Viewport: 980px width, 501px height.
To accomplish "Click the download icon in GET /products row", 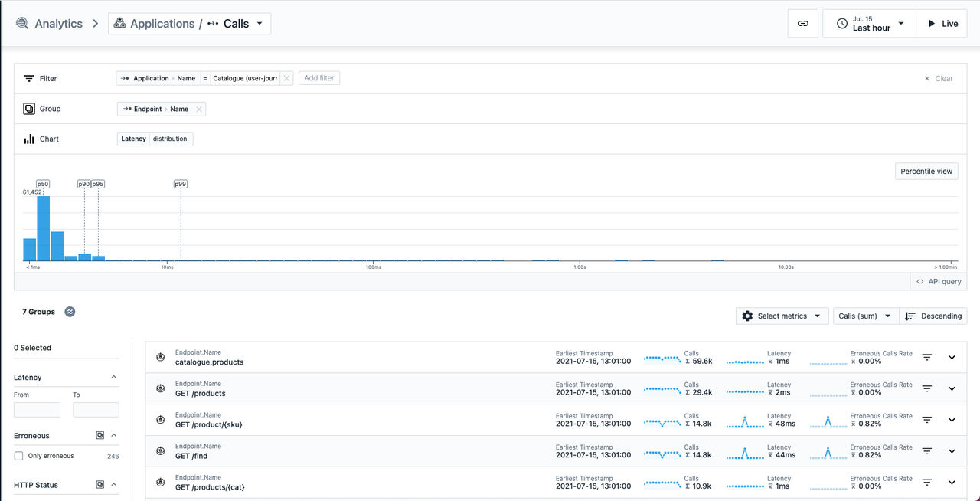I will [161, 388].
